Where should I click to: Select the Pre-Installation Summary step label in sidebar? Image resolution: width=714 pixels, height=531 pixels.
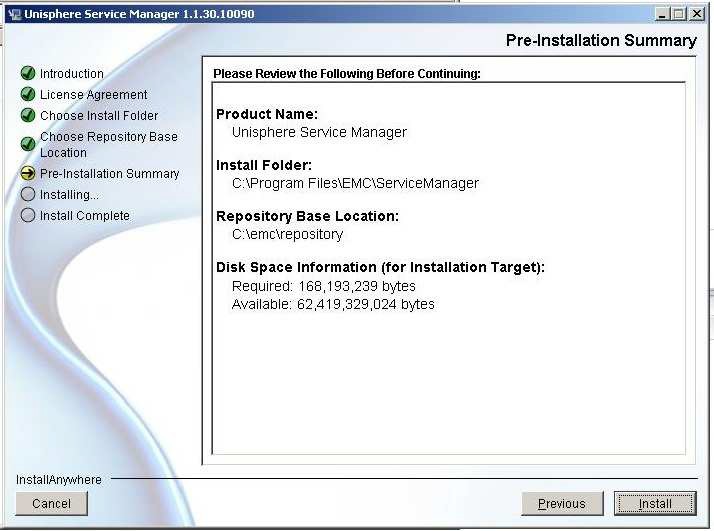coord(110,174)
